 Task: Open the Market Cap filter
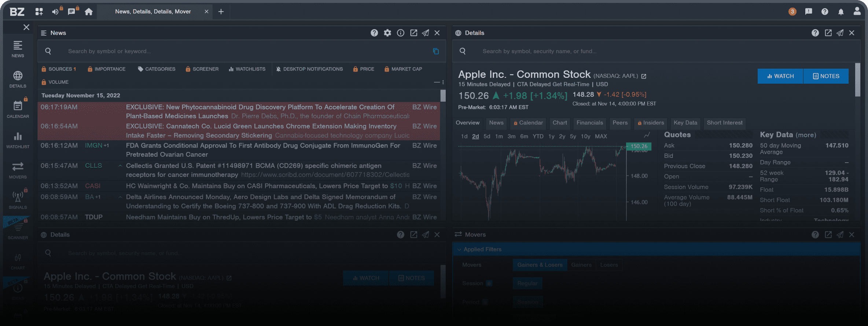tap(403, 69)
